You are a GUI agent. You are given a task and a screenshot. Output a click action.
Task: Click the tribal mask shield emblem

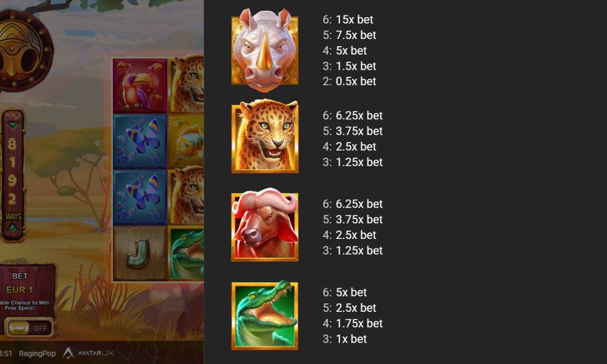(x=22, y=51)
